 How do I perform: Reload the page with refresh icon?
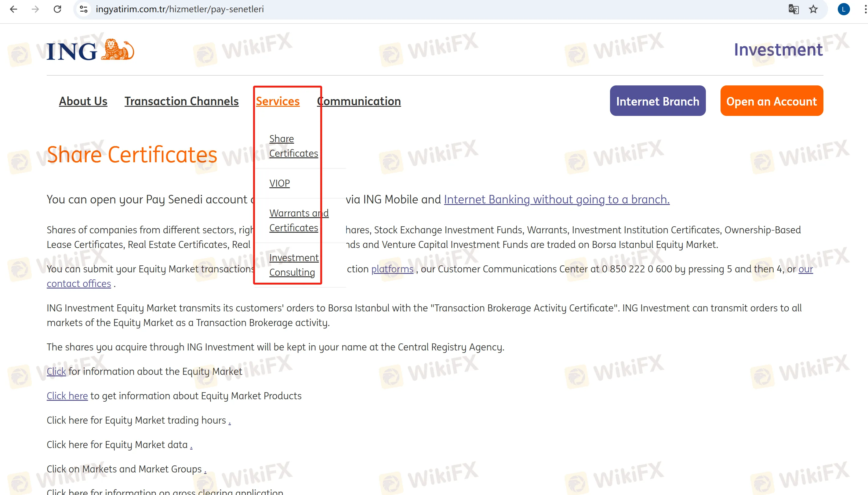(x=57, y=9)
